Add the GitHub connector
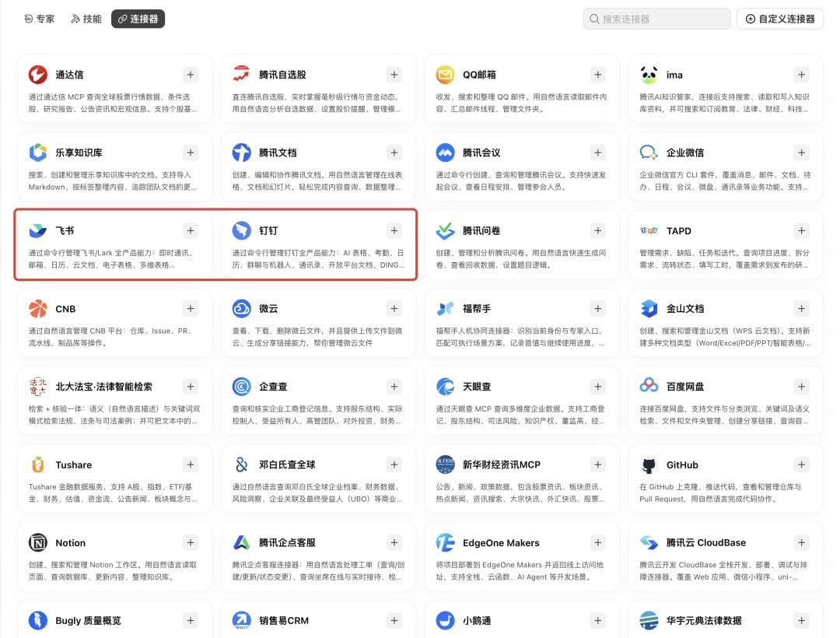The width and height of the screenshot is (840, 638). [801, 464]
